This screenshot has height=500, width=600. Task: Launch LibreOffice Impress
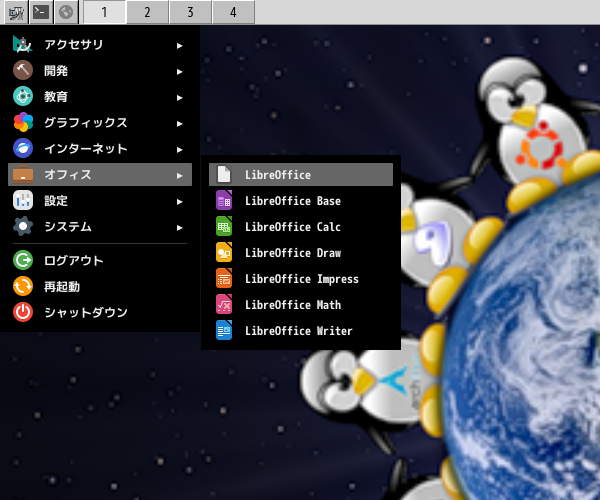point(301,279)
